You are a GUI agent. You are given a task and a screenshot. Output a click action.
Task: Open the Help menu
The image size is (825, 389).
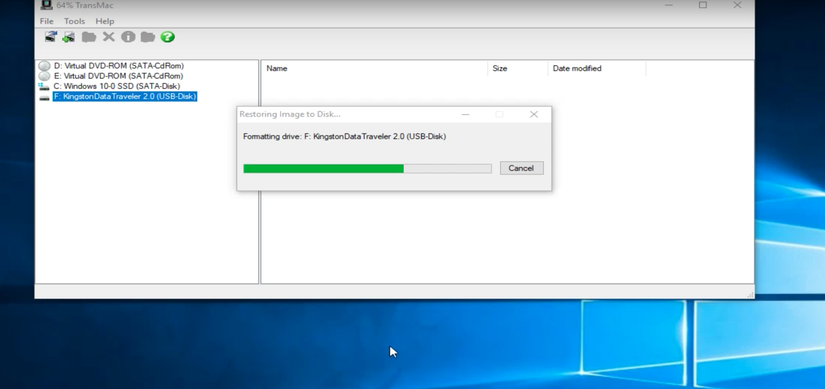(105, 21)
